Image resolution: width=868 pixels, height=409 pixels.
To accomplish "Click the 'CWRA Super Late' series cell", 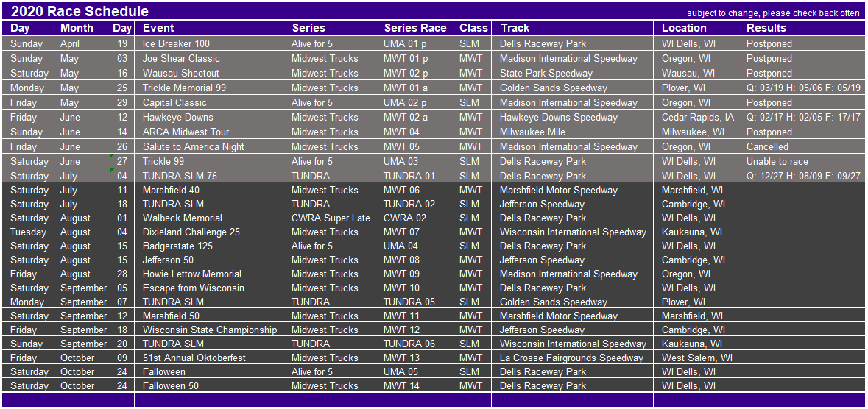I will pyautogui.click(x=329, y=218).
